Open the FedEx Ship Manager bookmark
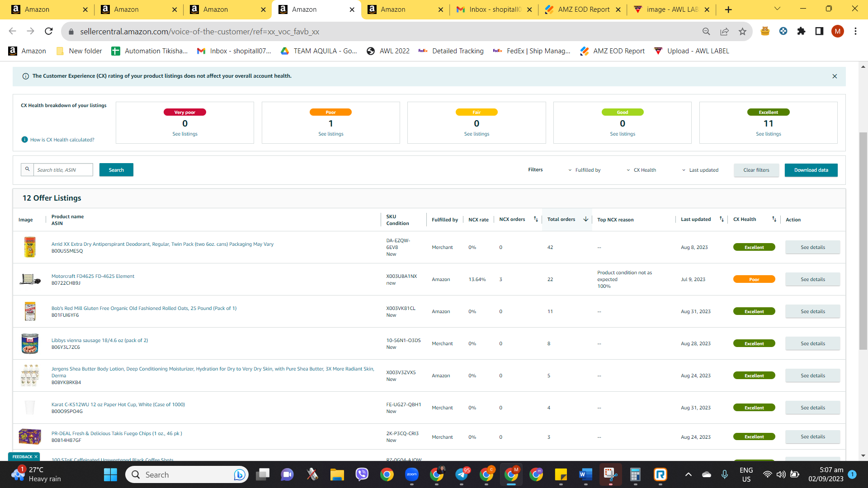 point(532,51)
